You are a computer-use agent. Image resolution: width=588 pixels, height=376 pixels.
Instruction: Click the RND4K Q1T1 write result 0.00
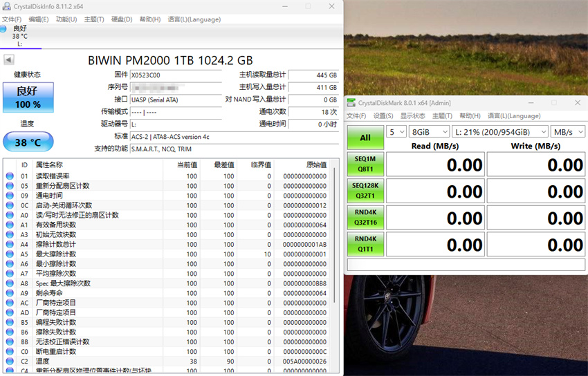(x=536, y=244)
